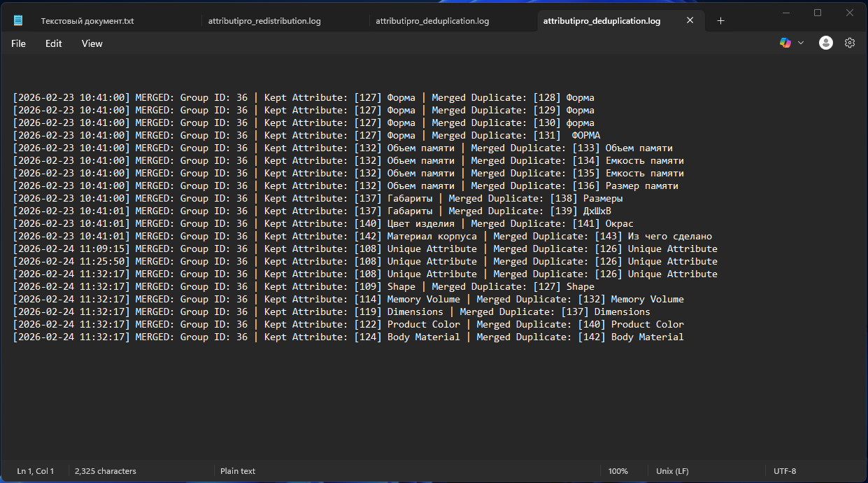Screen dimensions: 868x483
Task: Click the account profile icon
Action: pyautogui.click(x=825, y=43)
